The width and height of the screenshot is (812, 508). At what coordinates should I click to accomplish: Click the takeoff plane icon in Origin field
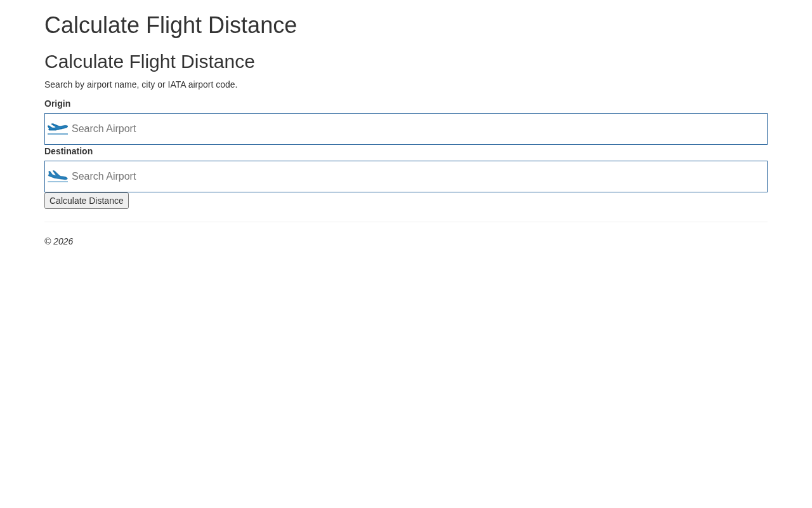pos(58,129)
